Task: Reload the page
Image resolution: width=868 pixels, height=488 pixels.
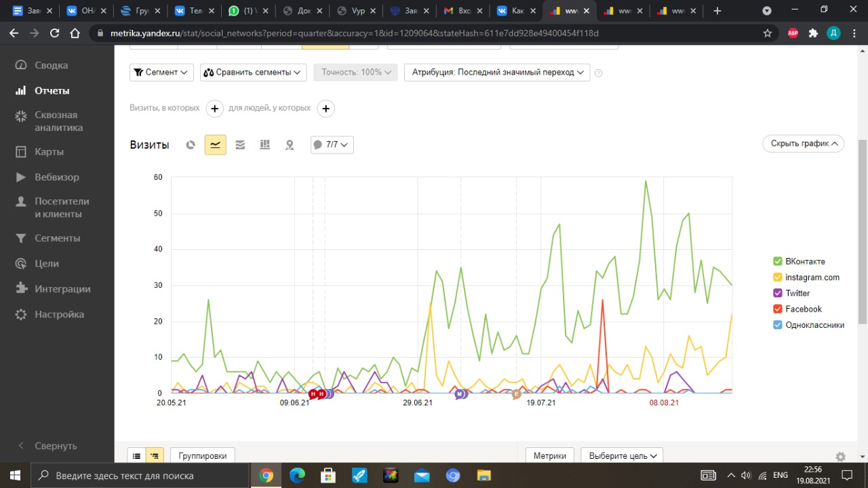Action: click(x=55, y=33)
